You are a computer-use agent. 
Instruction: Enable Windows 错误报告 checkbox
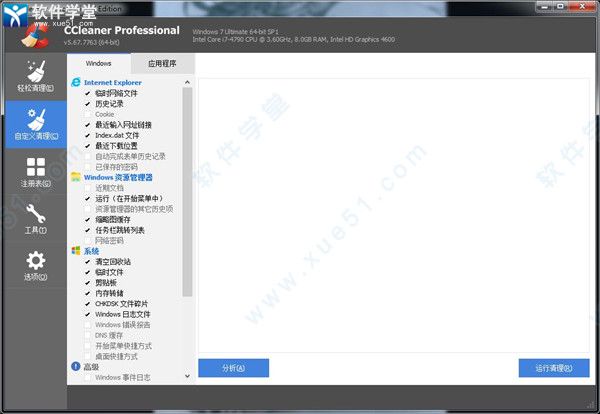point(88,325)
